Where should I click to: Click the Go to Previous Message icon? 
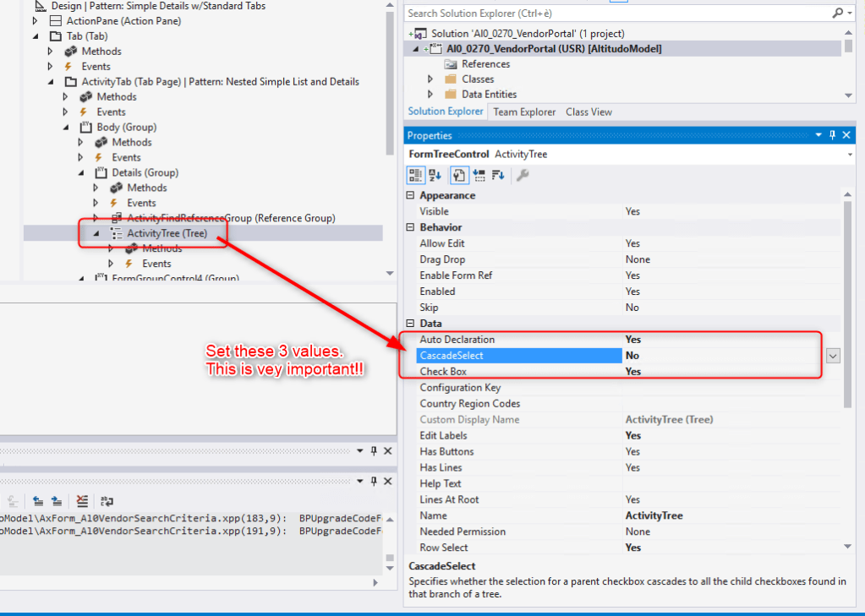(39, 500)
